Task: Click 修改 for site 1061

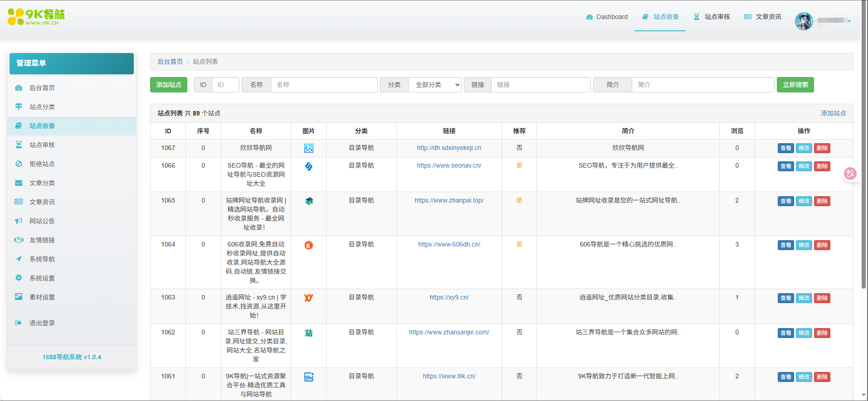Action: click(x=804, y=377)
